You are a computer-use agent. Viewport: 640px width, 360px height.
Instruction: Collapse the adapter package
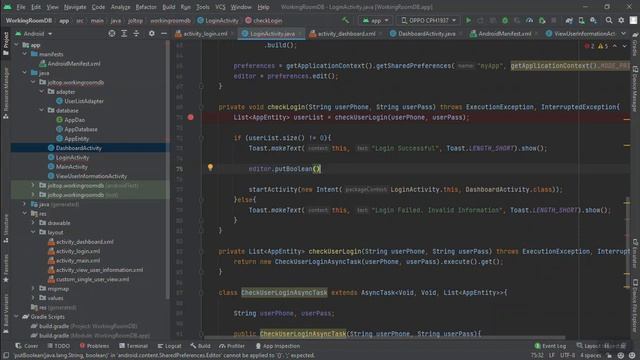[x=42, y=92]
